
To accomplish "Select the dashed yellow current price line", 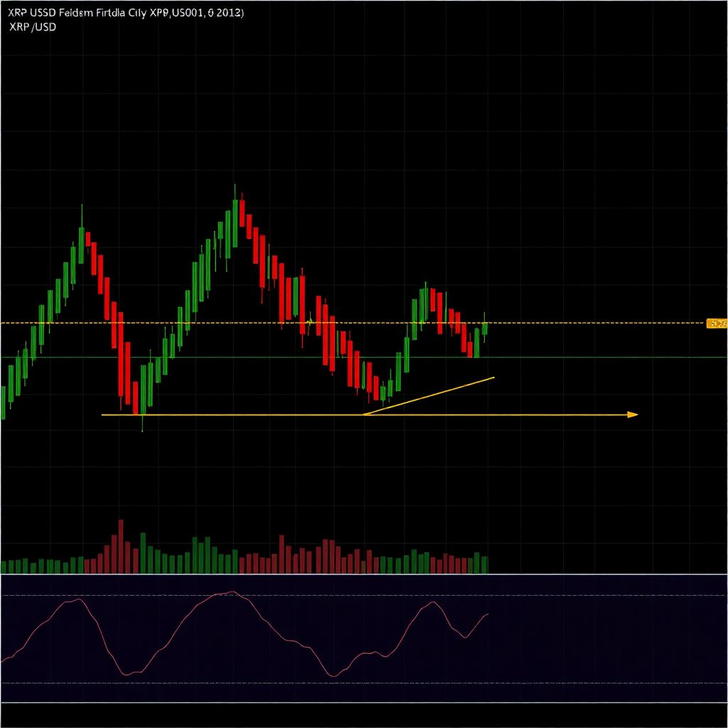I will [x=353, y=322].
